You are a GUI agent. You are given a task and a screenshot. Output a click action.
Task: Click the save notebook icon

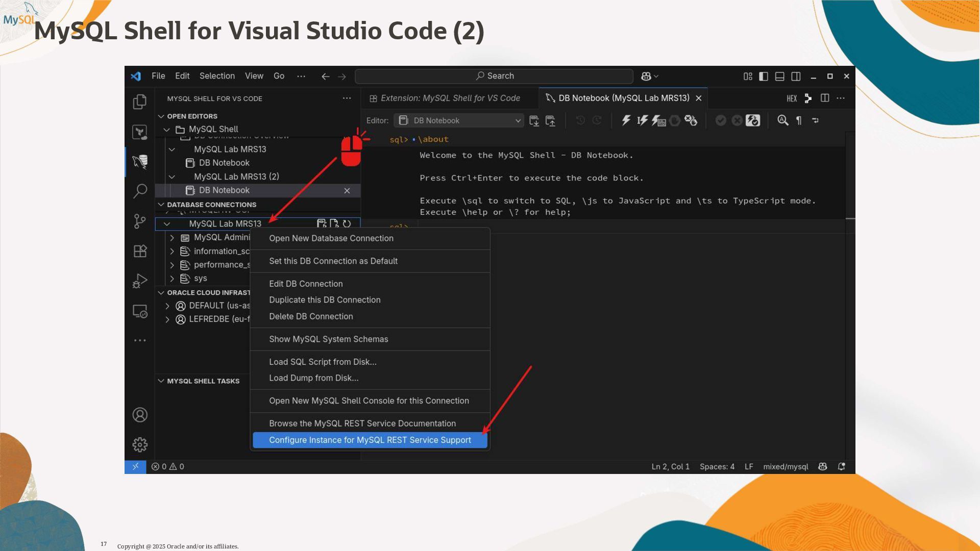coord(534,120)
